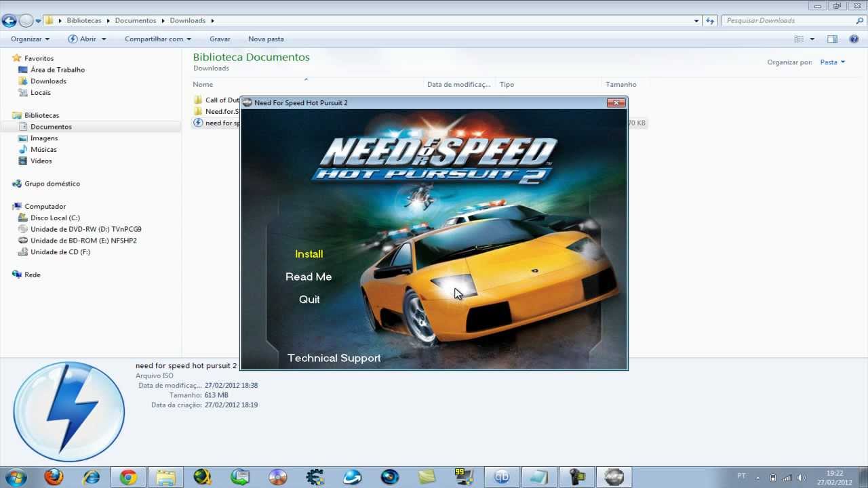Image resolution: width=868 pixels, height=488 pixels.
Task: Sort by the Nome column header
Action: point(203,85)
